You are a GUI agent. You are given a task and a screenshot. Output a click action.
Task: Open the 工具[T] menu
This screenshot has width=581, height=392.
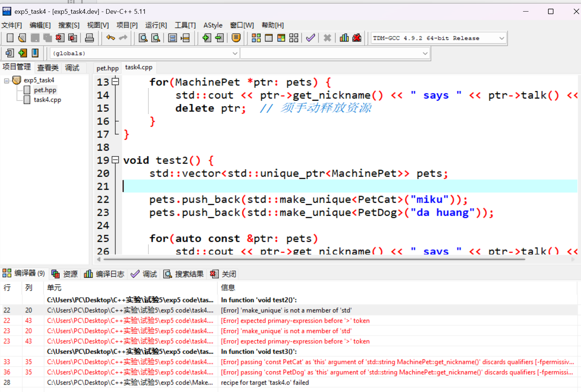(185, 25)
